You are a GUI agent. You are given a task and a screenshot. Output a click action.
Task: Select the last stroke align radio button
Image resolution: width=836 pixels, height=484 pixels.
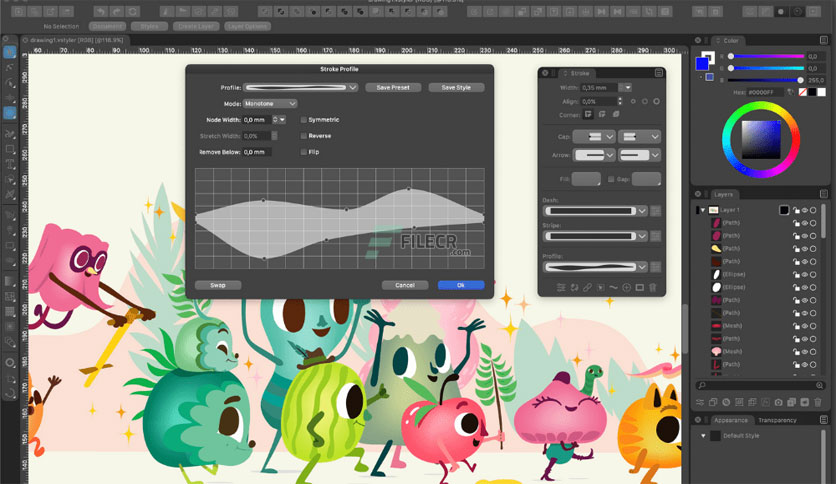[x=656, y=101]
